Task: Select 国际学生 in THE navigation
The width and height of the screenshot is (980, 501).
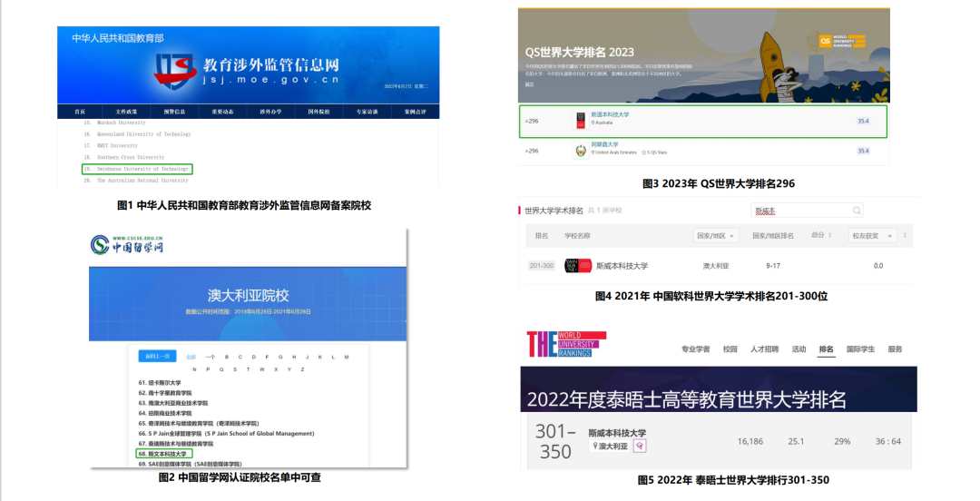Action: (x=860, y=349)
